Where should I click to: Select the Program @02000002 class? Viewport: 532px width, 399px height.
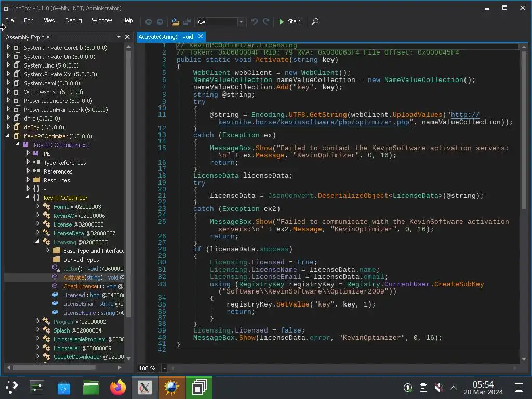(79, 321)
